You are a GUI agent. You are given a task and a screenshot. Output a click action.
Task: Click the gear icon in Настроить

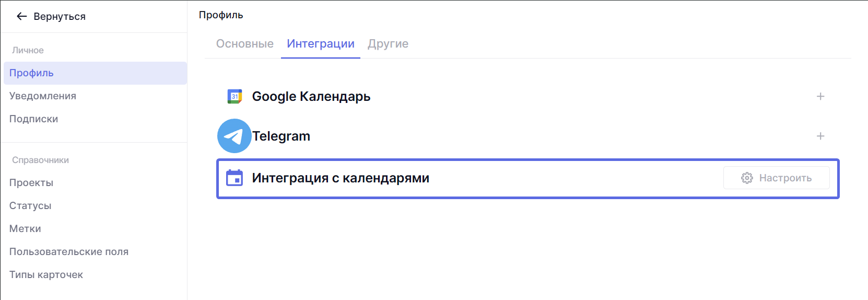[x=747, y=178]
